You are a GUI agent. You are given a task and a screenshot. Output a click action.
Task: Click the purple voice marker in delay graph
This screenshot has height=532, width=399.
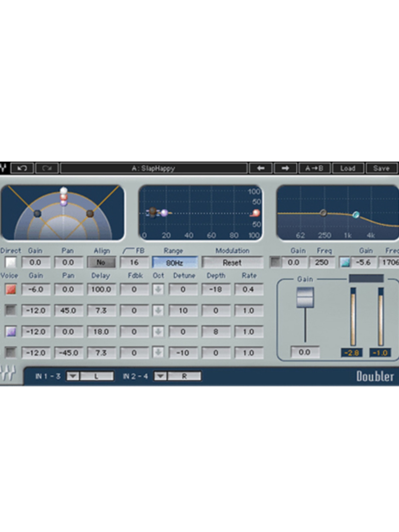click(x=164, y=213)
